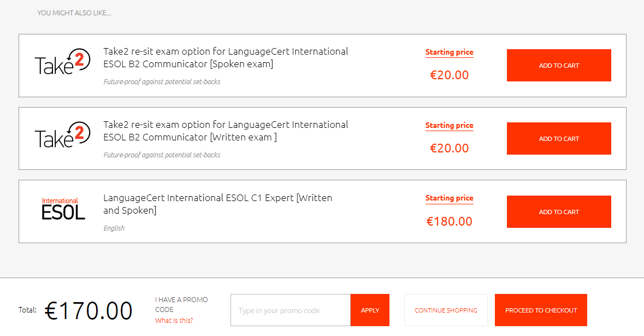Viewport: 644px width, 336px height.
Task: Click the €170.00 total amount
Action: point(88,310)
